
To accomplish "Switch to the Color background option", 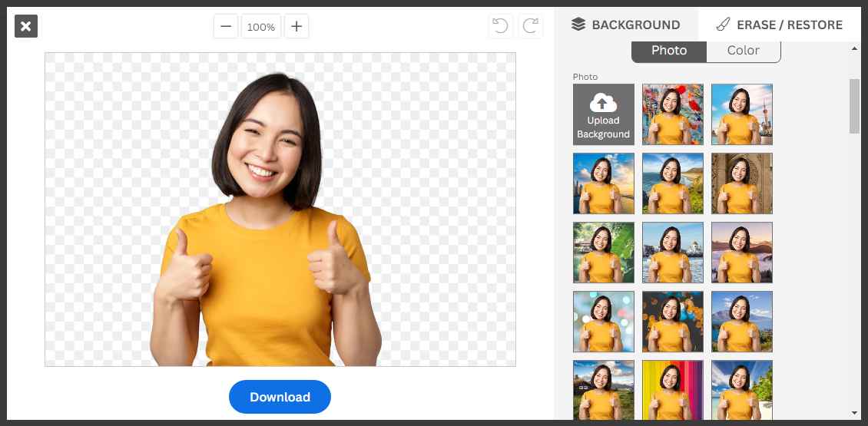I will pyautogui.click(x=744, y=51).
